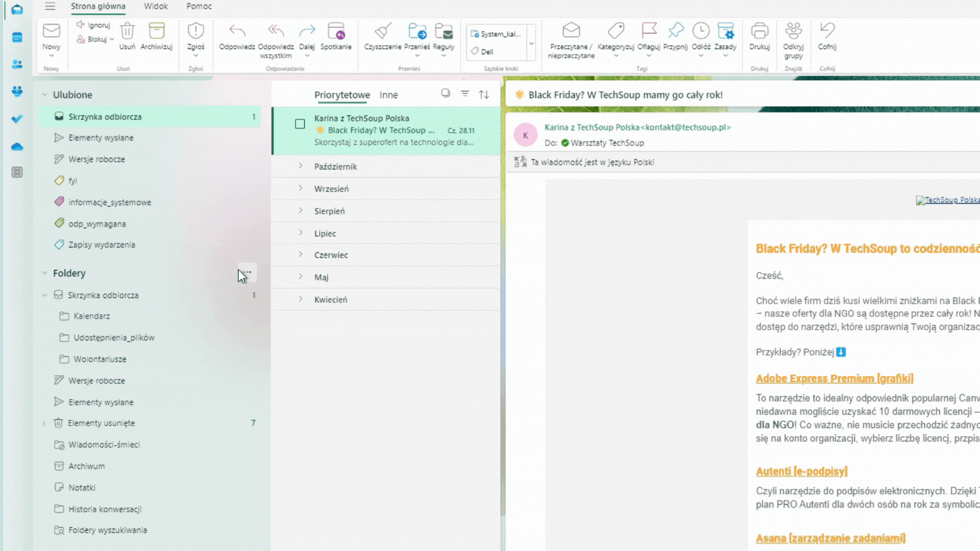Check the TechSoup email checkbox
Viewport: 980px width, 551px height.
300,124
